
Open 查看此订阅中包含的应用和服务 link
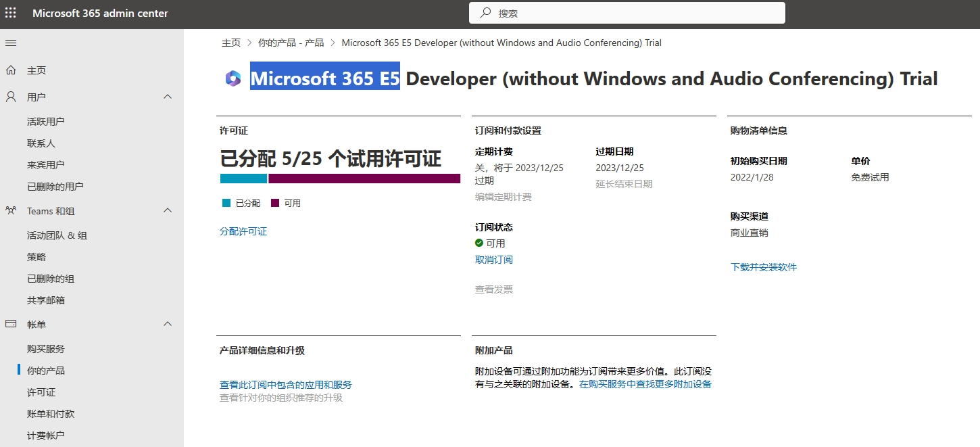click(286, 385)
